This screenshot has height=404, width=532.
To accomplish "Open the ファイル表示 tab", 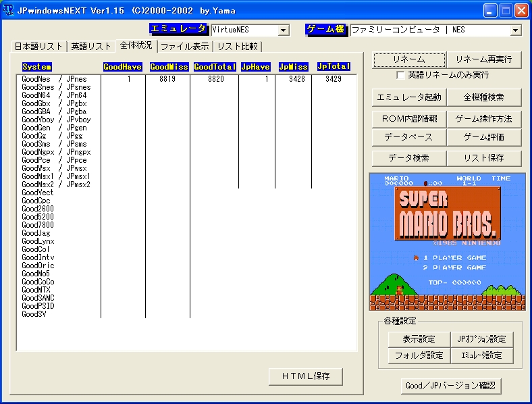I will pos(185,47).
